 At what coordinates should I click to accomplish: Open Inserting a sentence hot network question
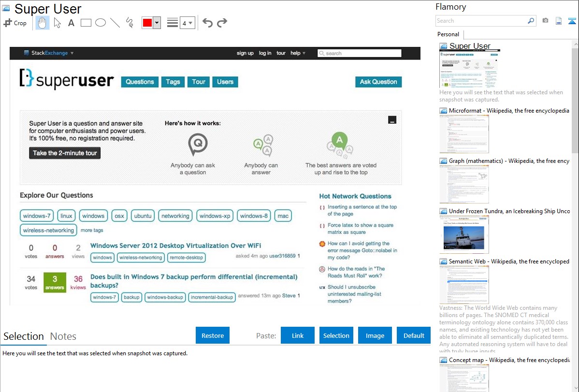click(x=362, y=210)
